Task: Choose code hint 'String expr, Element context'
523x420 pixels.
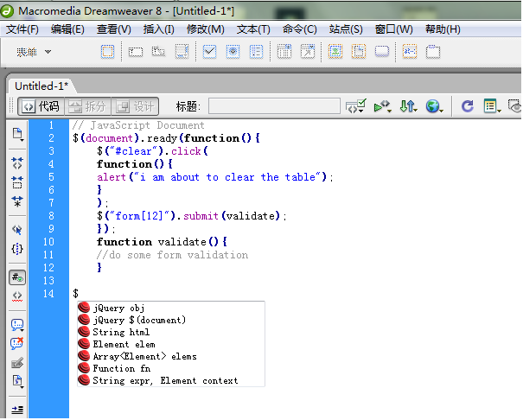Action: pos(171,380)
